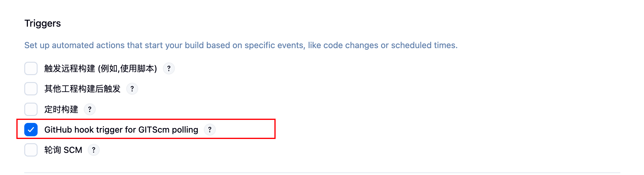Click the 定时构建 label text

[x=61, y=109]
